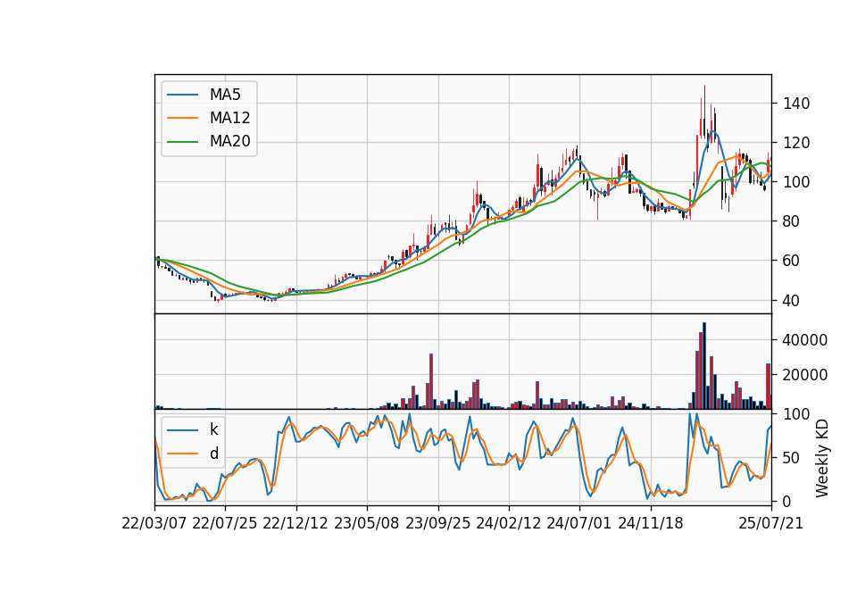Click the price axis label 100 beside 80
Screen dimensions: 857x616
796,182
